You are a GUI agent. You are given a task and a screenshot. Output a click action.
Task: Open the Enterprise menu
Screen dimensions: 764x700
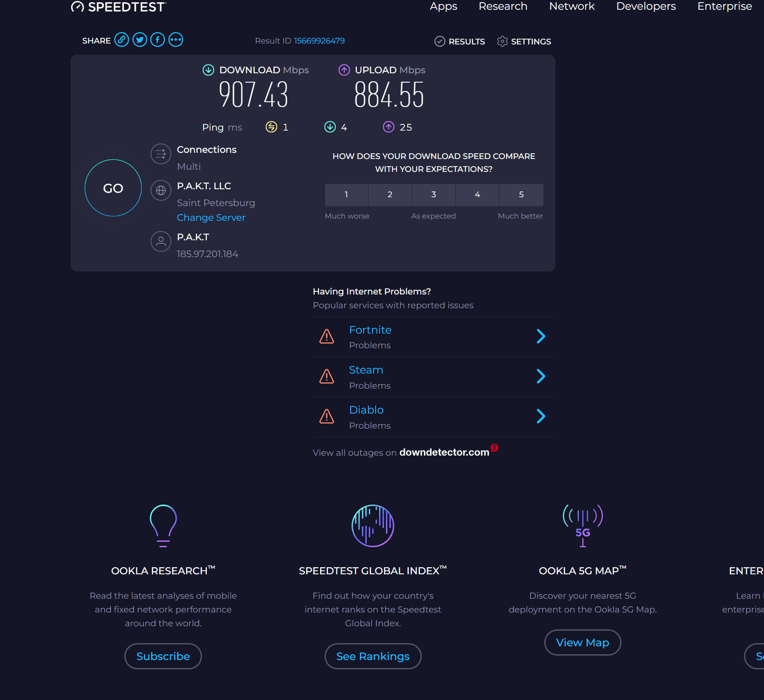[724, 6]
